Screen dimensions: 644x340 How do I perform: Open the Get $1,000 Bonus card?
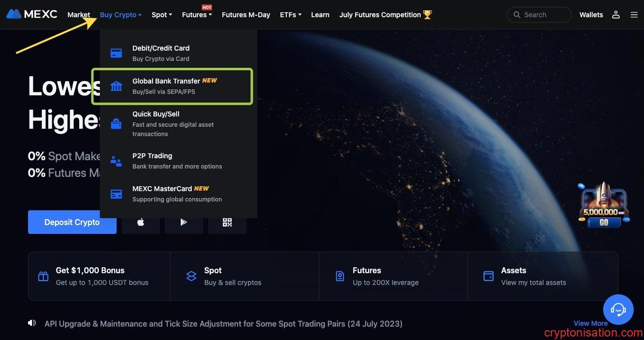click(99, 276)
